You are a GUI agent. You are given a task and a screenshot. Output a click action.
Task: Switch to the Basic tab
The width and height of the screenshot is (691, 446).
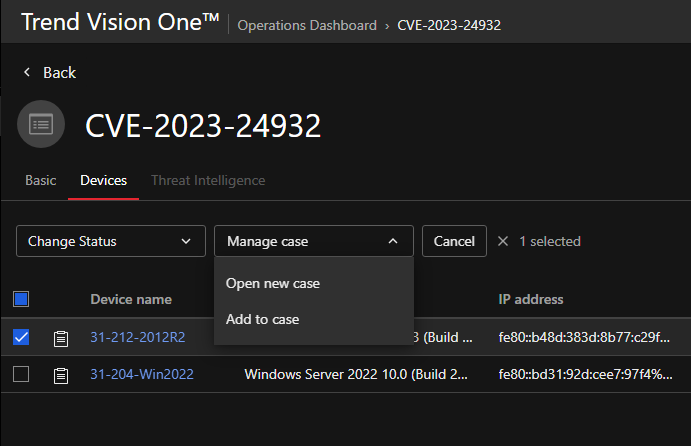40,181
